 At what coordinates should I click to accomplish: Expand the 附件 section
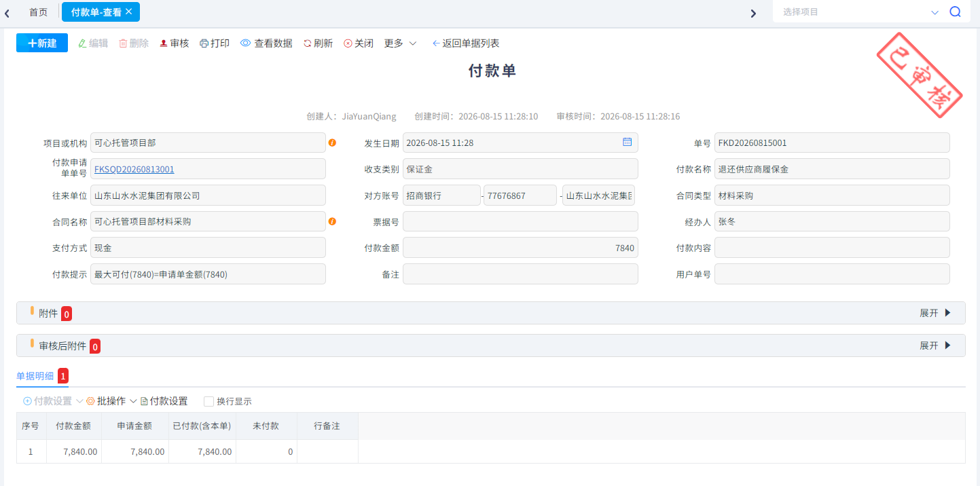click(x=935, y=313)
